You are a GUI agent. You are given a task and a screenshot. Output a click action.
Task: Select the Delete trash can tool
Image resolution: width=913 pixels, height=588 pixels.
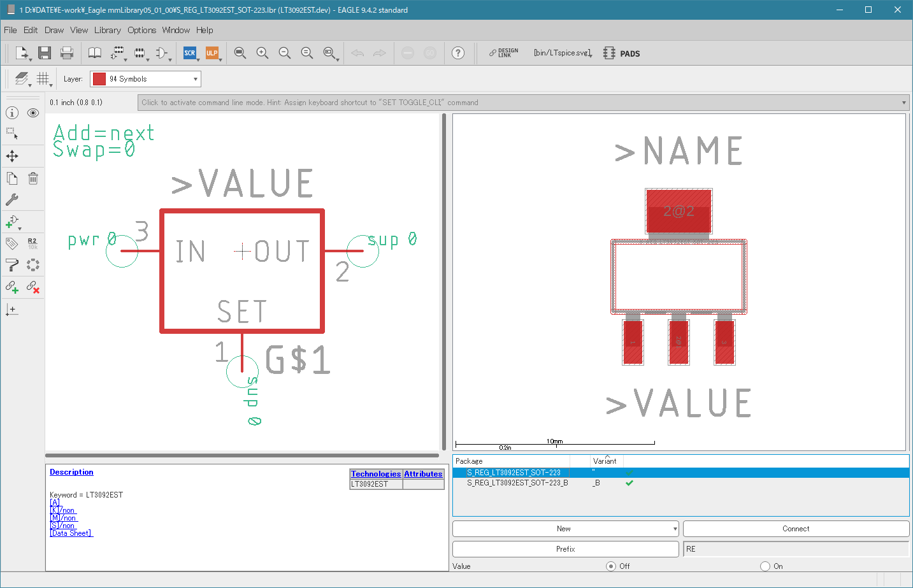[x=33, y=178]
